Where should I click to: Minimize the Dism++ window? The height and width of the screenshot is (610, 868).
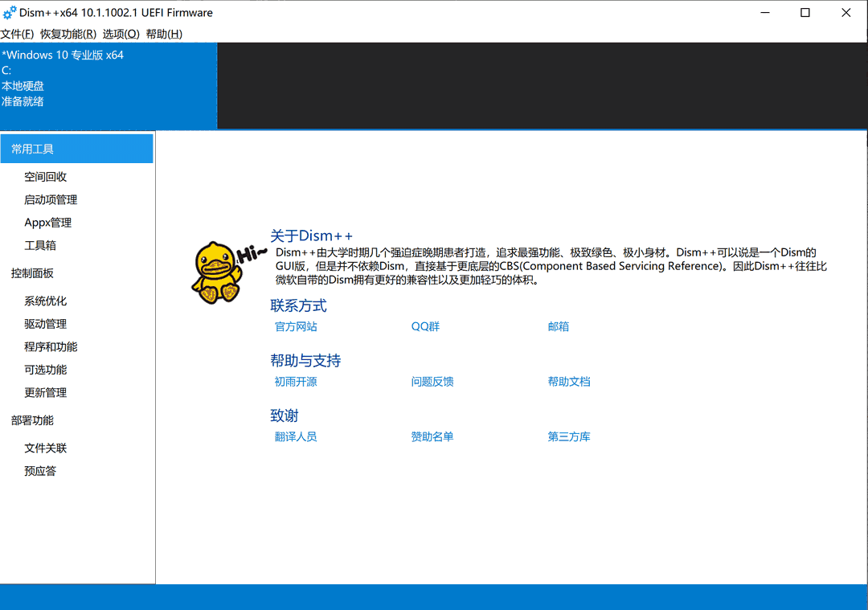pos(765,12)
